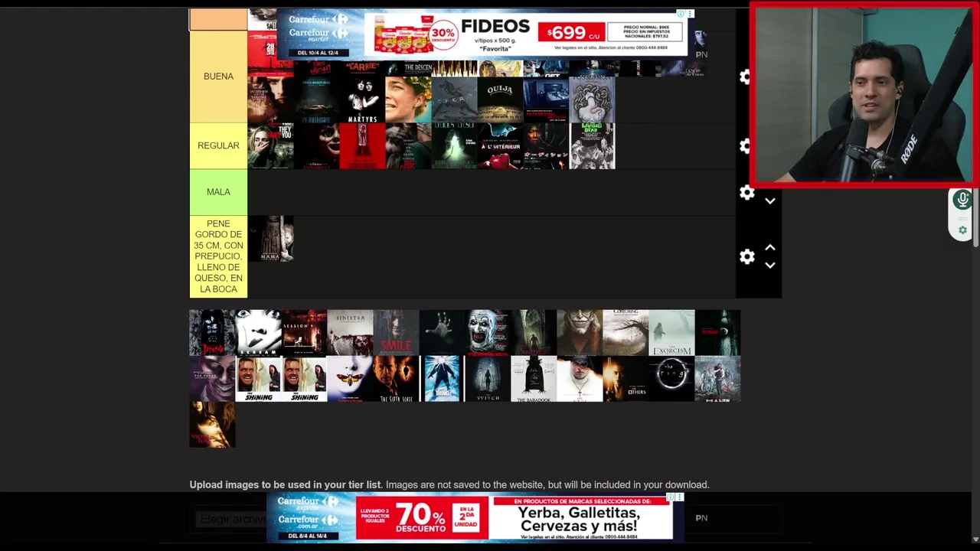Select the Sinister poster

[x=350, y=333]
